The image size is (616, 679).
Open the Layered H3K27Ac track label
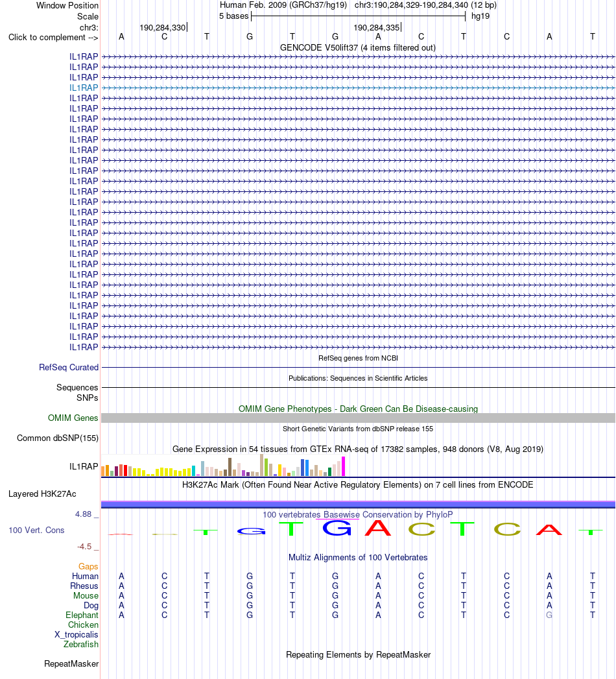click(x=42, y=494)
